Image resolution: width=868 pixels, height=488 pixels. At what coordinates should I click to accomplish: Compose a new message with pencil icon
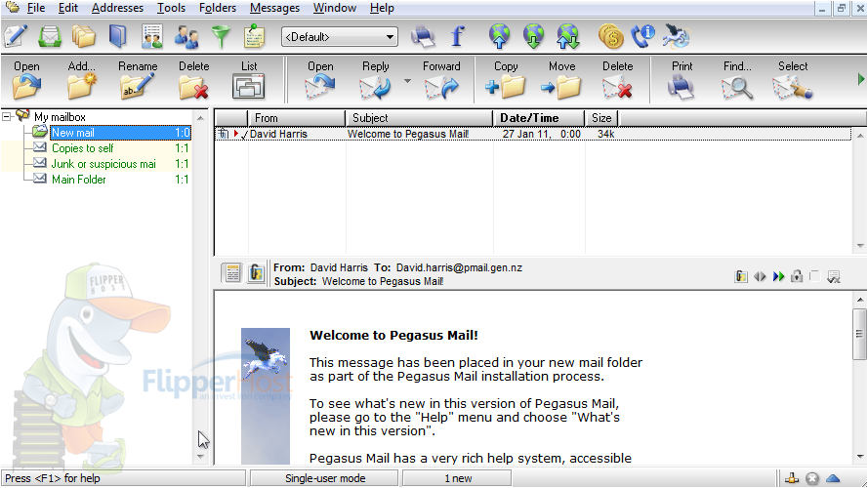[16, 36]
